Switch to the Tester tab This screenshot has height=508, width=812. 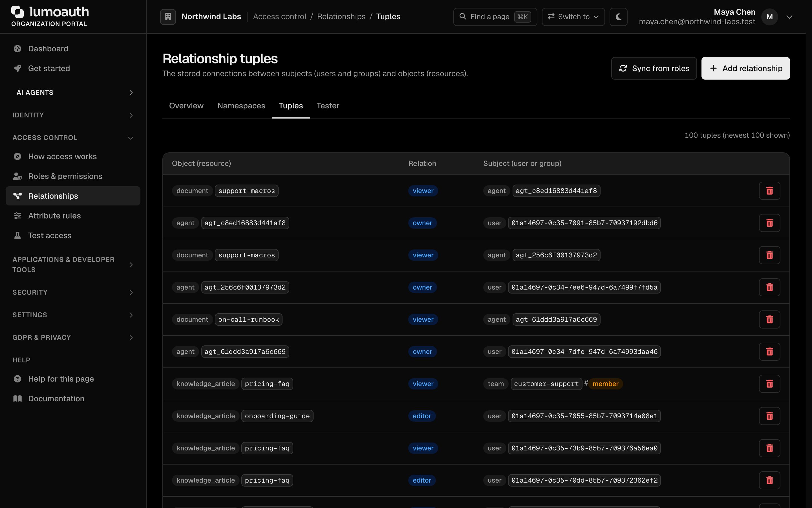click(x=328, y=106)
